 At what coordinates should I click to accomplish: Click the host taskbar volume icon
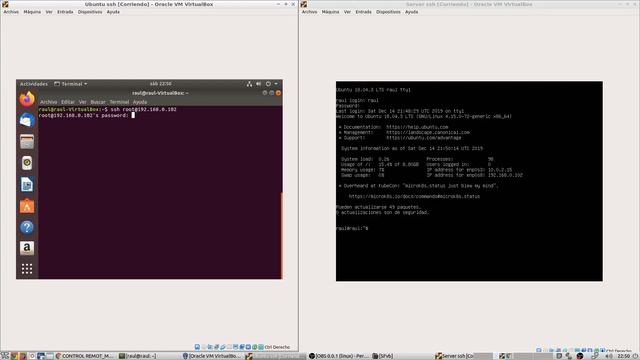tap(609, 356)
